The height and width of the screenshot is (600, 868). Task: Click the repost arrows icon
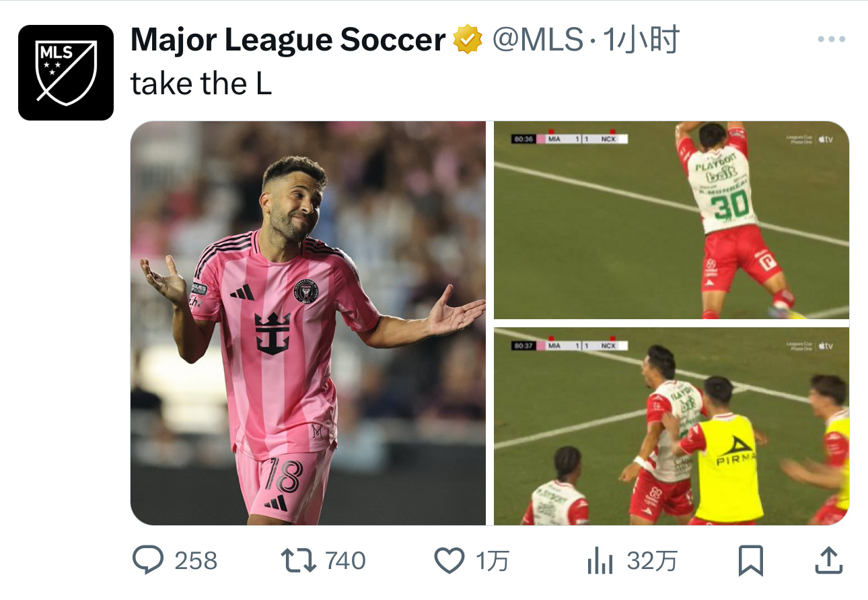(x=298, y=560)
